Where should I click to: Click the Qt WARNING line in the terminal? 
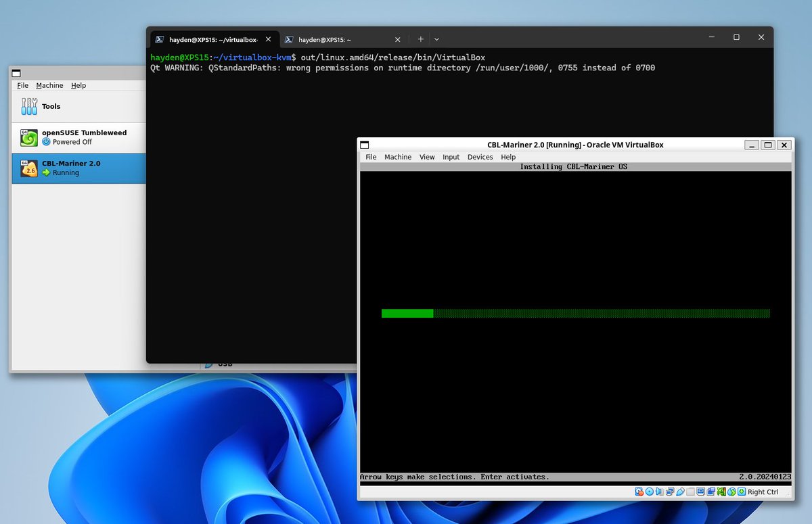pos(403,68)
